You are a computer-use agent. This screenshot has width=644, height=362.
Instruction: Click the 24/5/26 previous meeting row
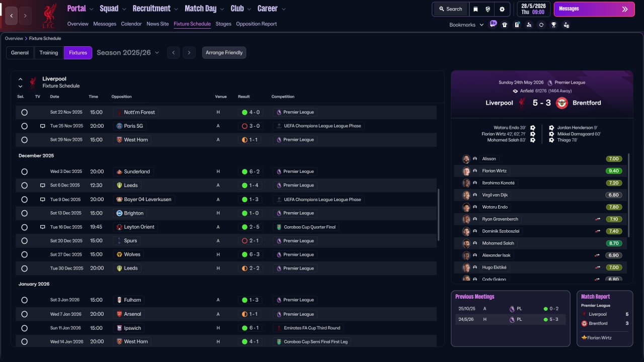(511, 319)
